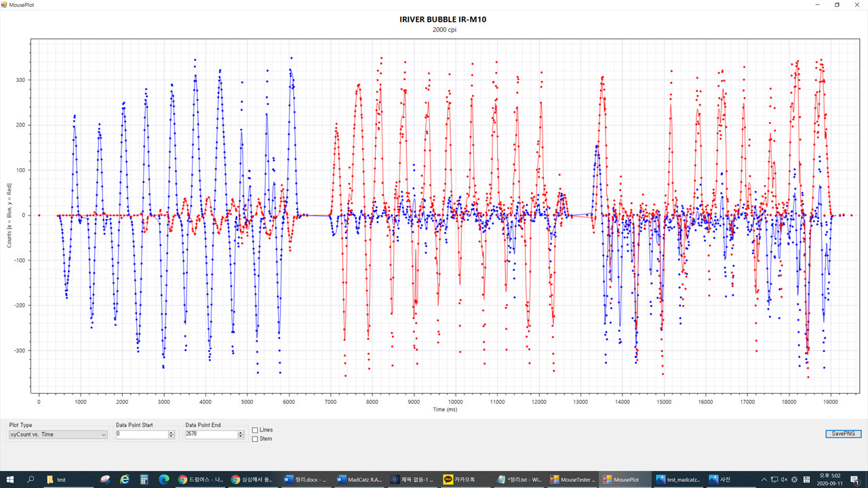Open the Calculator from the taskbar
The image size is (868, 488).
(x=144, y=479)
